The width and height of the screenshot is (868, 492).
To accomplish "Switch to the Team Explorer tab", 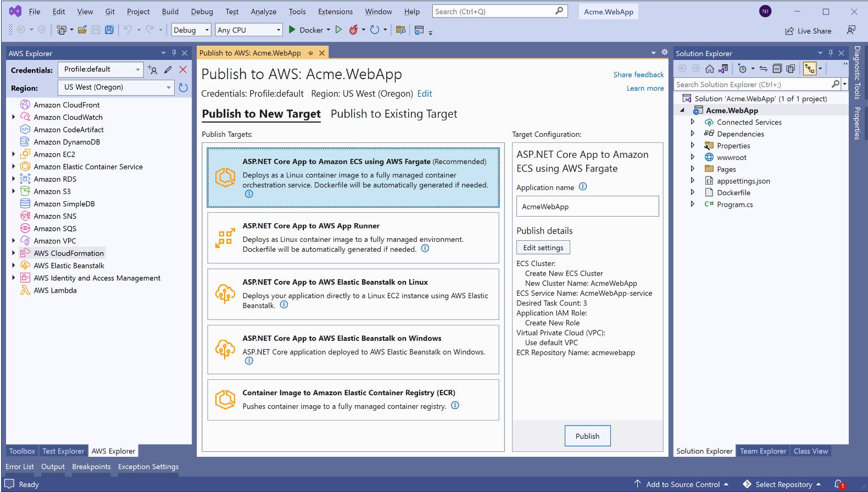I will [x=763, y=451].
